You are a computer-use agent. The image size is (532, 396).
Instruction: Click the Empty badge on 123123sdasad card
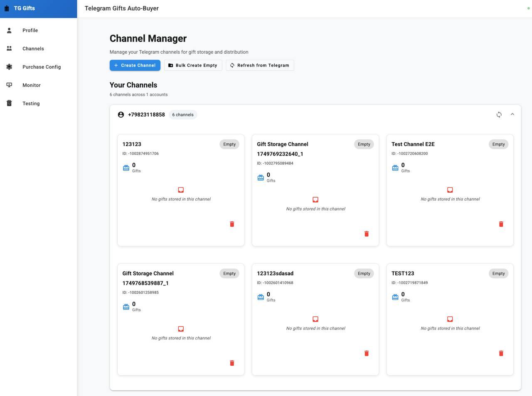364,273
